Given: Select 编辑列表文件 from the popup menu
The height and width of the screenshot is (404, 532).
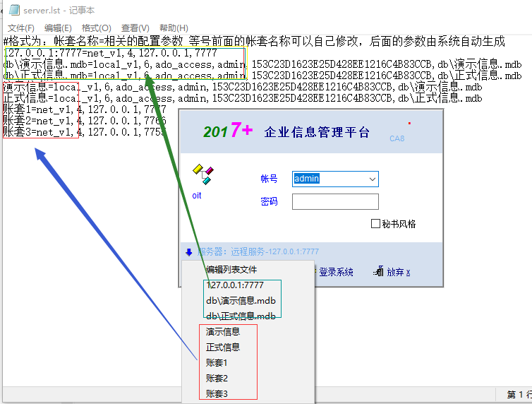Looking at the screenshot, I should (x=231, y=270).
